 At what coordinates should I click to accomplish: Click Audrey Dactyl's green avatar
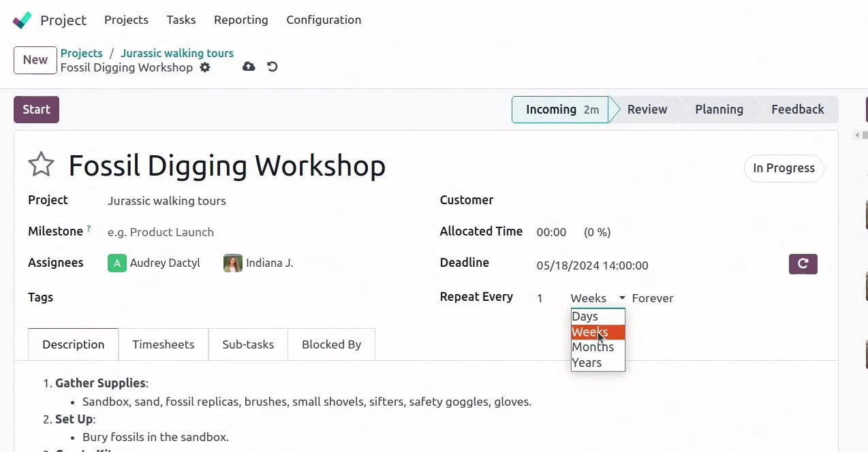coord(117,263)
